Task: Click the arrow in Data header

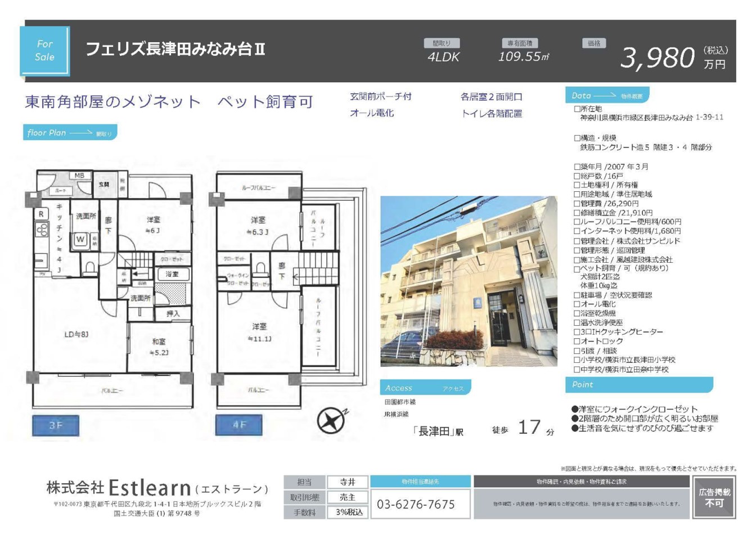Action: (x=605, y=96)
